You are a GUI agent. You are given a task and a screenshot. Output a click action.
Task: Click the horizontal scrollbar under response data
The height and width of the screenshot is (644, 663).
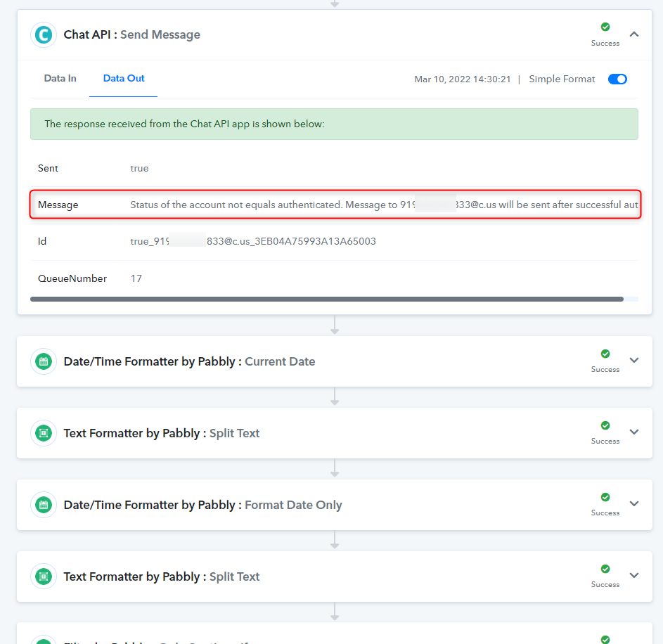click(326, 299)
